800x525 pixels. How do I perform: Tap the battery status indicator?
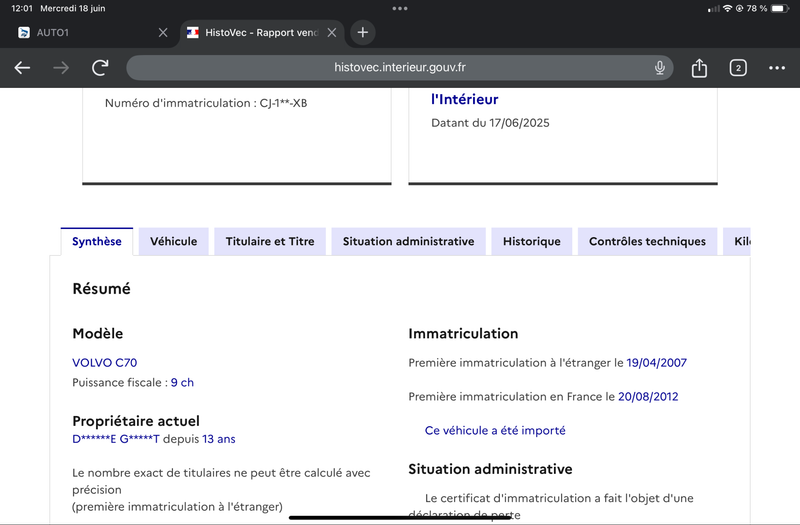click(x=780, y=8)
